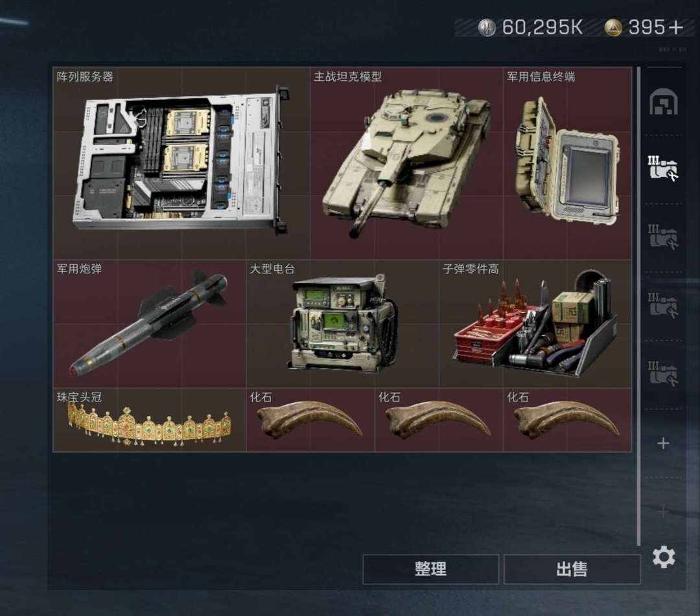Select the 主战坦克模型 tank model
The height and width of the screenshot is (616, 700).
coord(407,163)
